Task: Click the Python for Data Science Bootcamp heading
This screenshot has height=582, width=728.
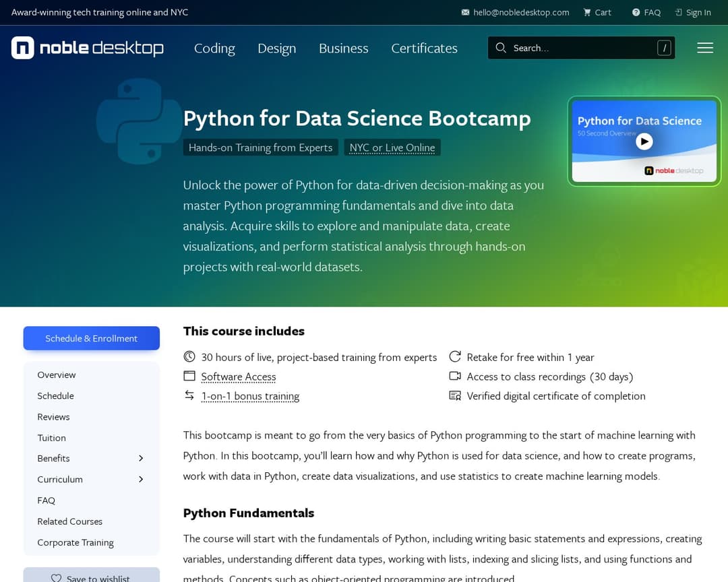Action: [357, 119]
